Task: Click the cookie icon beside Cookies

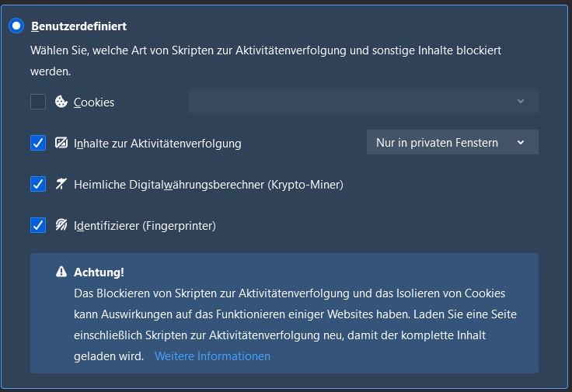Action: coord(61,102)
